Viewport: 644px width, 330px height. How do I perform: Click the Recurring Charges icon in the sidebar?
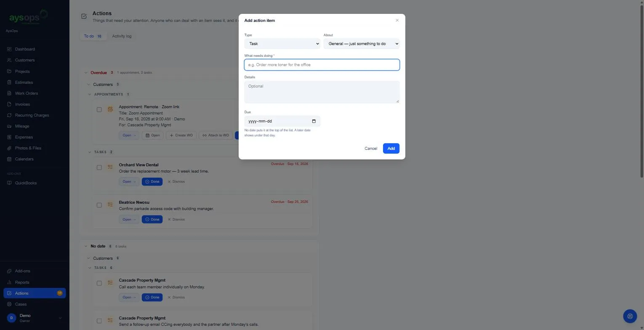[9, 115]
